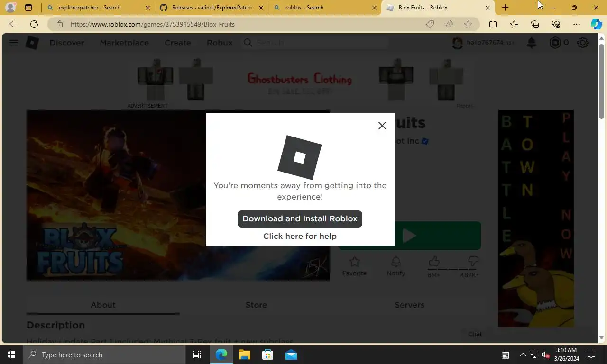This screenshot has height=364, width=607.
Task: Select the Servers tab
Action: (409, 305)
